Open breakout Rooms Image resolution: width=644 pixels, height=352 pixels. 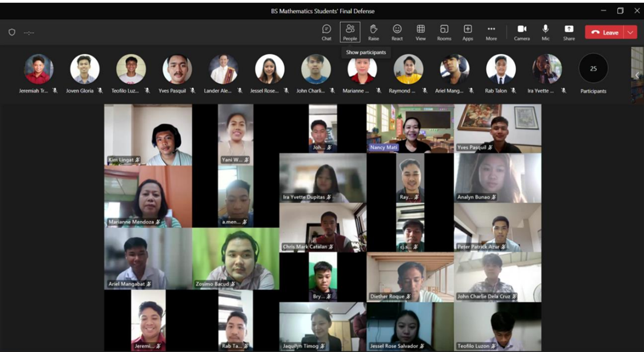pyautogui.click(x=444, y=32)
